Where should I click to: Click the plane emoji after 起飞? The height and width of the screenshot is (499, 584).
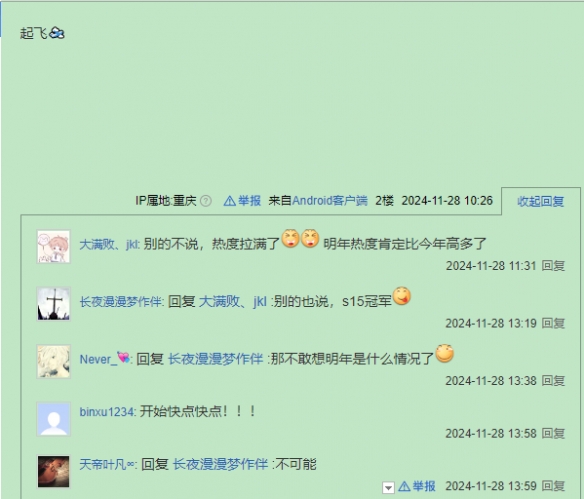click(x=57, y=33)
